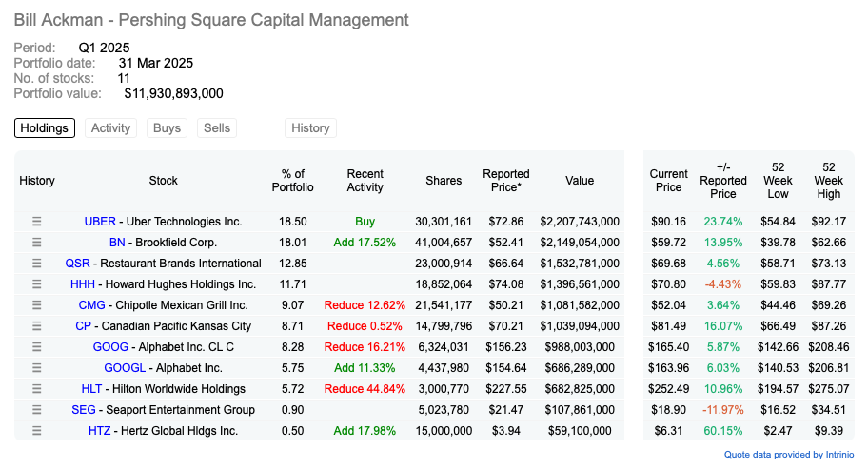This screenshot has width=868, height=469.
Task: Click the '% of Portfolio' column header
Action: [x=293, y=181]
